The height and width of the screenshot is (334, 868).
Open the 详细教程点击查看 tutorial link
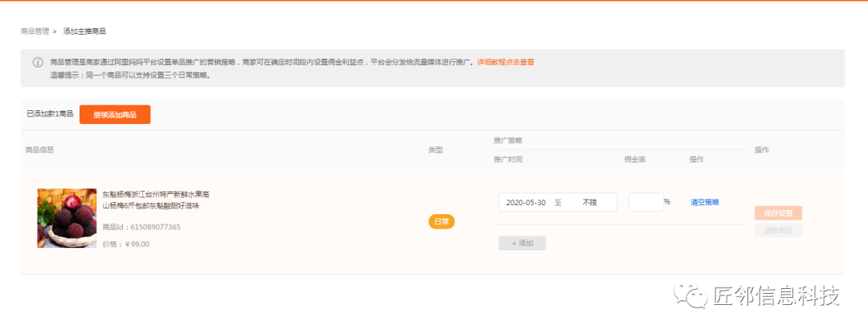(x=506, y=62)
